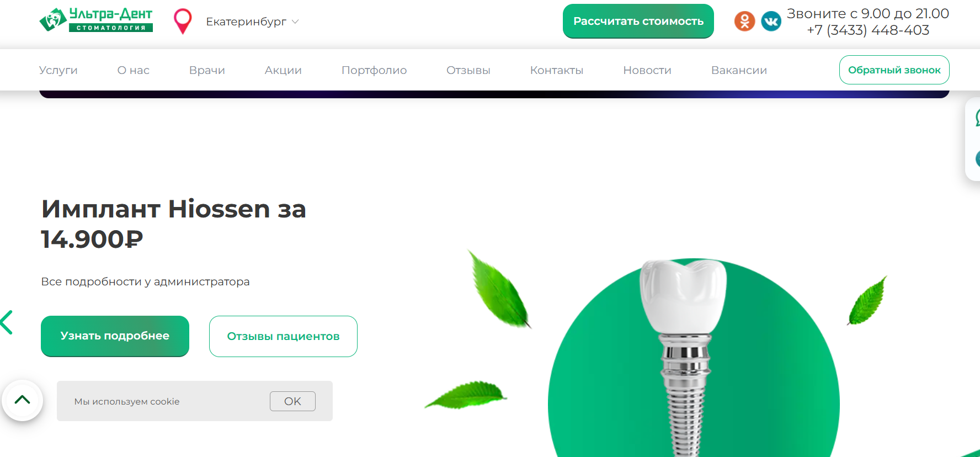The width and height of the screenshot is (980, 457).
Task: Click the Рассчитать стоимость button
Action: pos(638,21)
